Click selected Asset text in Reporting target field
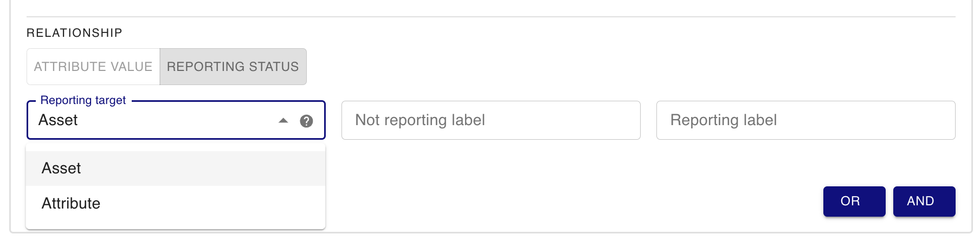 click(58, 120)
